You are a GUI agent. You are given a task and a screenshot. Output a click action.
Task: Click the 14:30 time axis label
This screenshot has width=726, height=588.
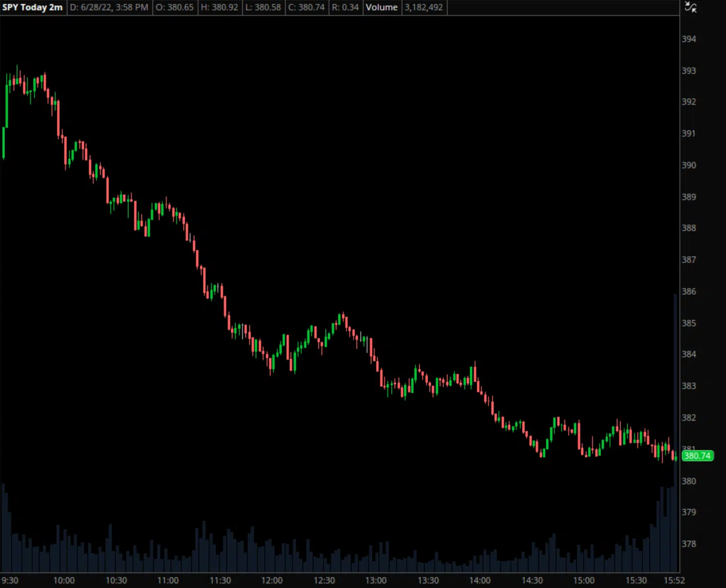point(532,581)
